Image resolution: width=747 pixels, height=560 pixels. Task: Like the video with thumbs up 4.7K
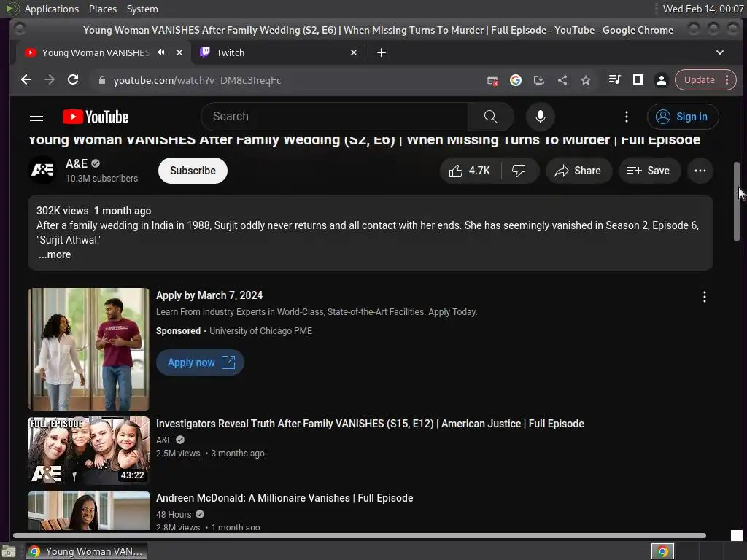pyautogui.click(x=470, y=171)
